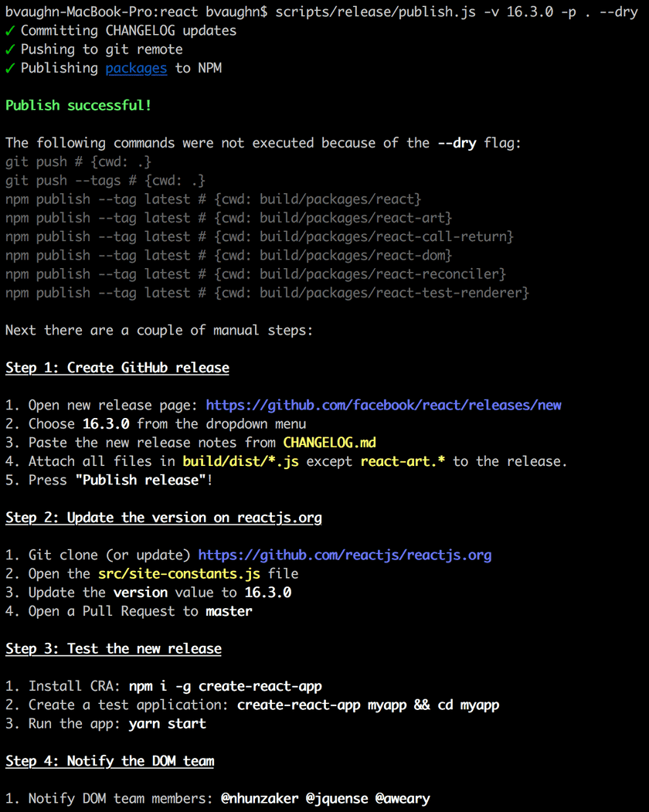Open the reactjs/reactjs.org GitHub URL
The width and height of the screenshot is (649, 812).
[345, 555]
